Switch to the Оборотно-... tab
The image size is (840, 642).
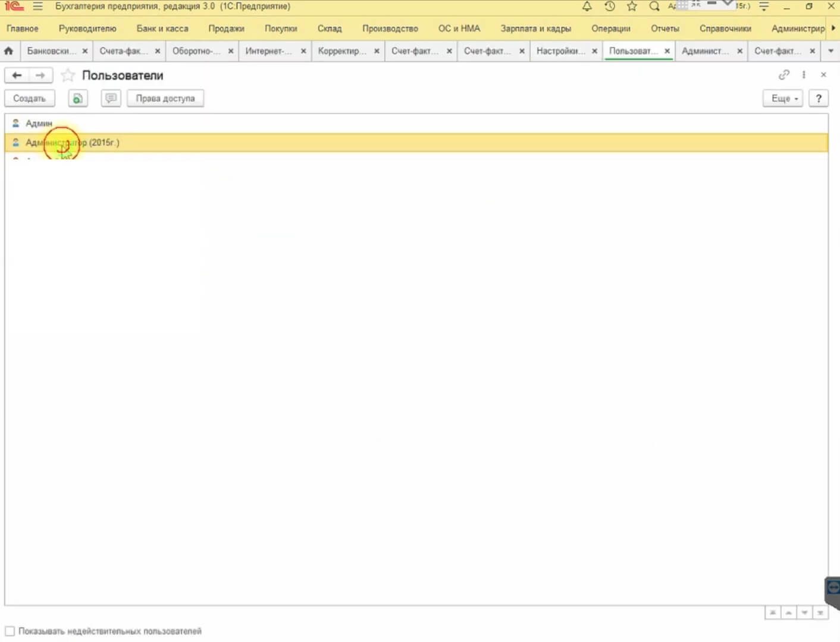(x=196, y=51)
